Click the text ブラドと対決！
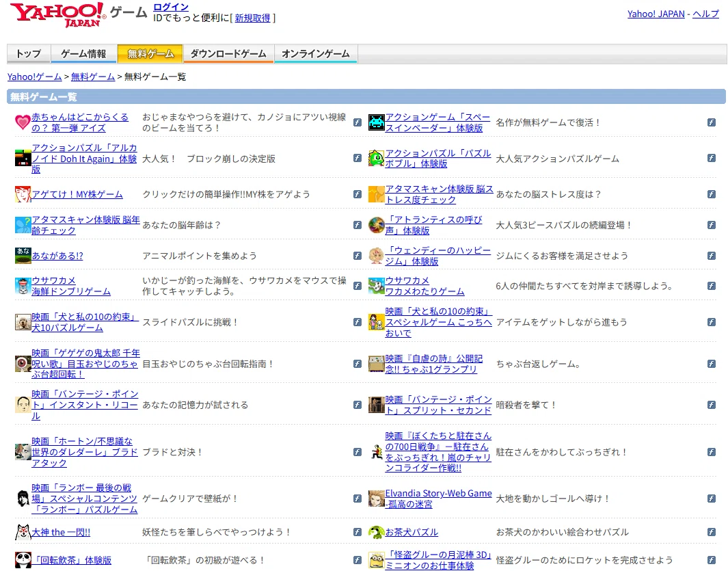The image size is (728, 571). (x=172, y=451)
